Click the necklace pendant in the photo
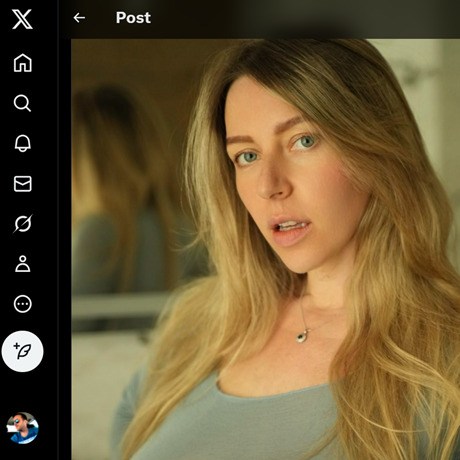 pyautogui.click(x=303, y=336)
